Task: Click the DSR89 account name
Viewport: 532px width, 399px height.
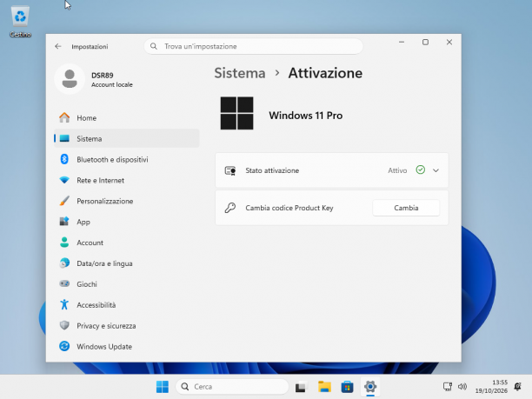Action: 103,76
